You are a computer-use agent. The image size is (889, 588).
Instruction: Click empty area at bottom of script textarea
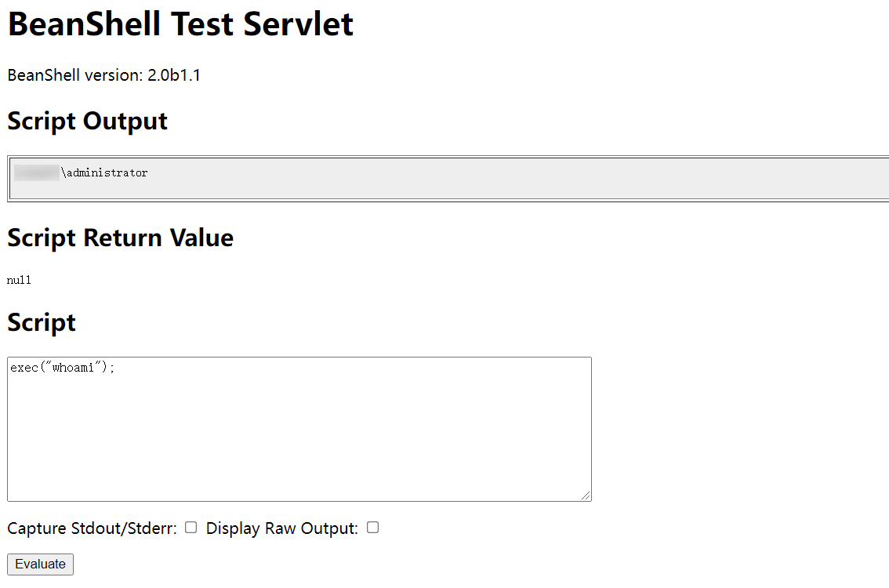[x=299, y=465]
